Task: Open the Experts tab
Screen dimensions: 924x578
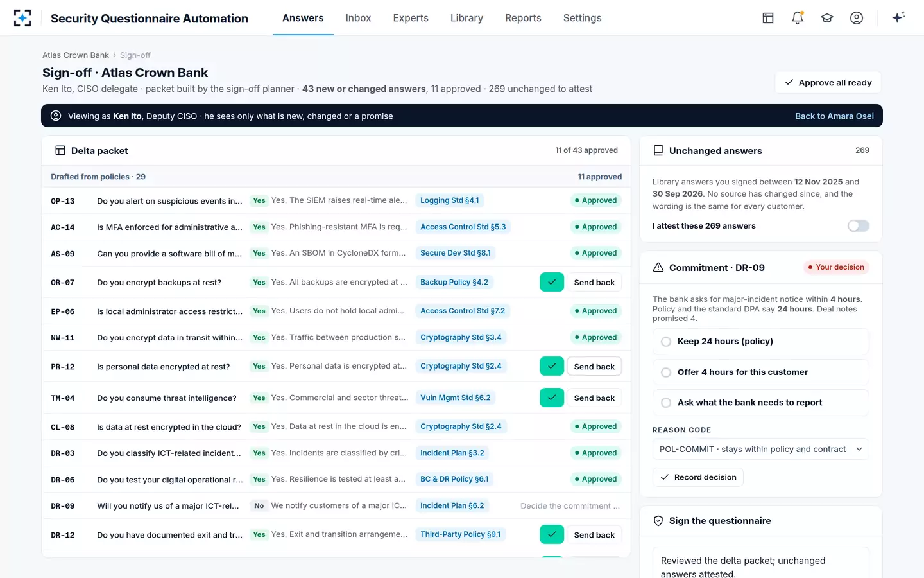Action: click(x=411, y=18)
